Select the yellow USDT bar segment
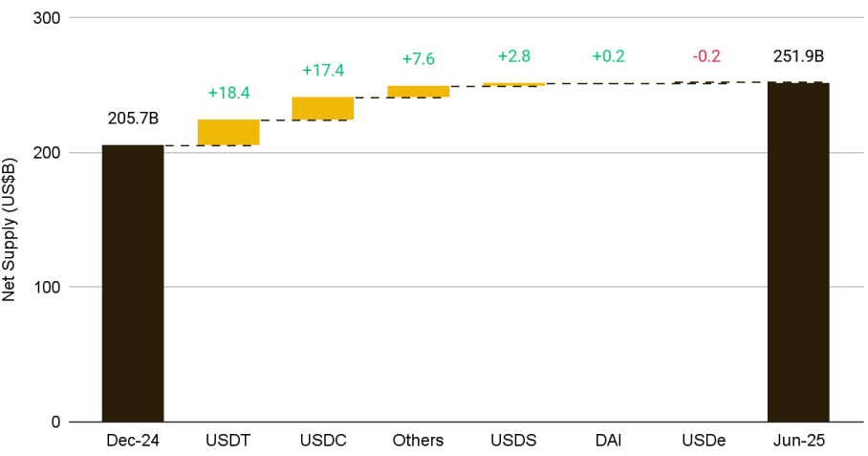The height and width of the screenshot is (456, 868). coord(228,132)
